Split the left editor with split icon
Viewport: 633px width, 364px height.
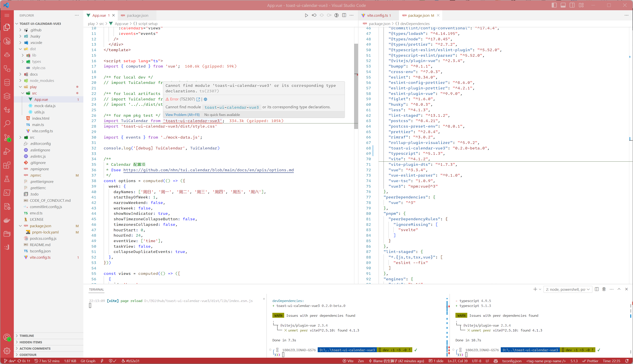click(344, 16)
